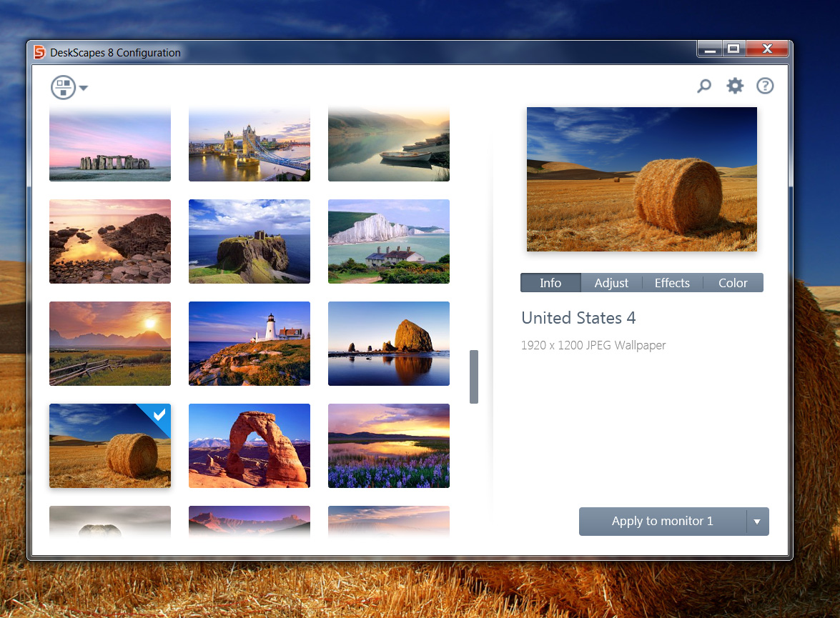The height and width of the screenshot is (618, 840).
Task: Click the blue checkmark on hay bale thumbnail
Action: coord(159,414)
